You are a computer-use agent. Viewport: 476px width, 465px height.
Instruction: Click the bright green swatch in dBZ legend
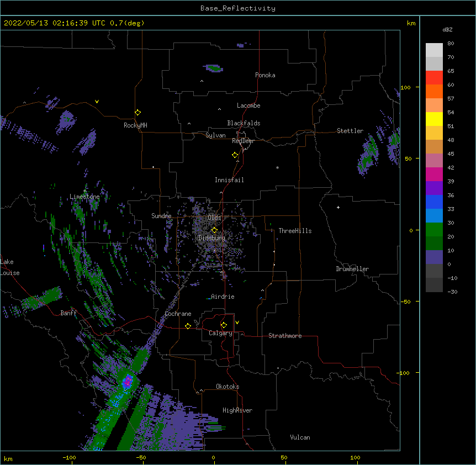tap(434, 230)
